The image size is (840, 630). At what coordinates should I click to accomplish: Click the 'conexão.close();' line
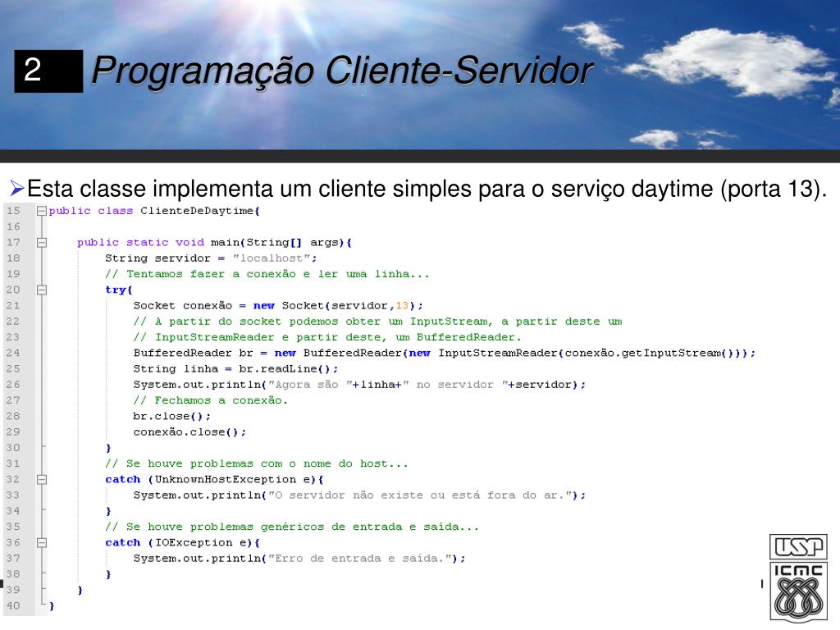click(x=189, y=432)
